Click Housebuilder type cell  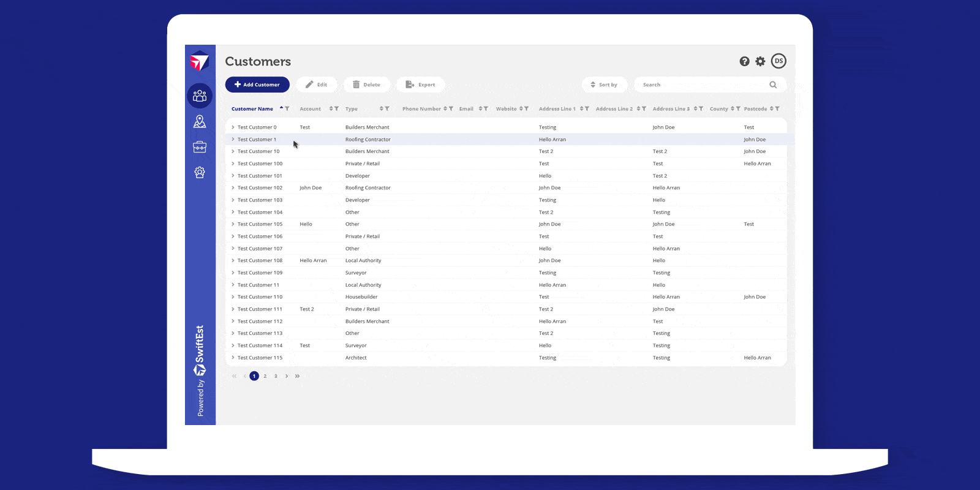pyautogui.click(x=361, y=297)
